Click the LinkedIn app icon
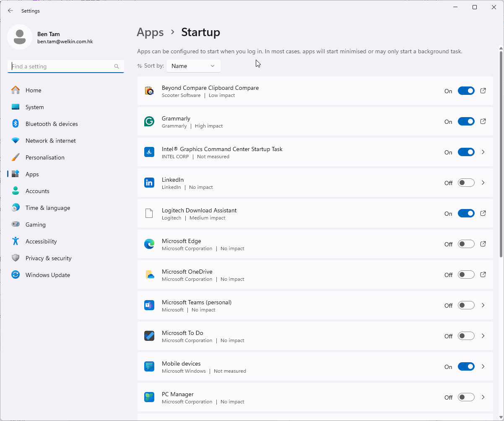 click(x=149, y=183)
